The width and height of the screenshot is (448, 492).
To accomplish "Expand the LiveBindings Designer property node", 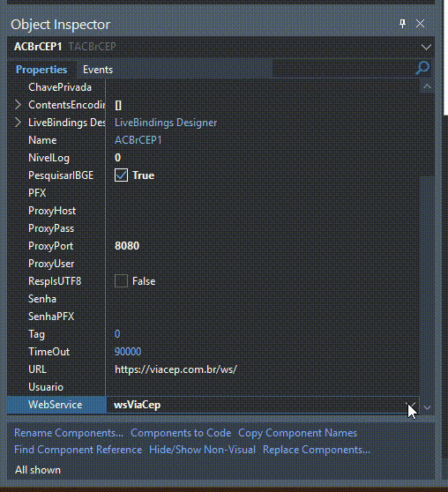I will (18, 123).
